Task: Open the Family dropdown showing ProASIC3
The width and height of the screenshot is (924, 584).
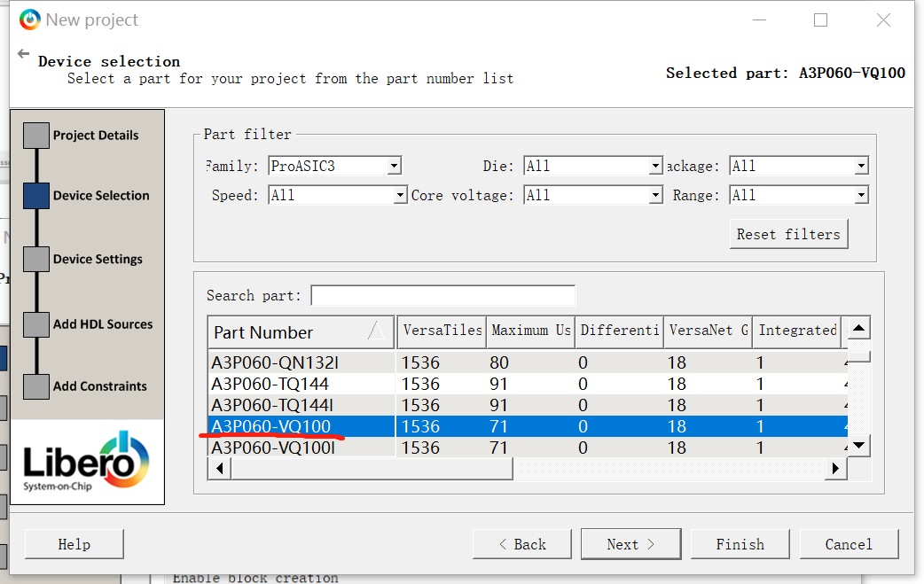Action: (334, 166)
